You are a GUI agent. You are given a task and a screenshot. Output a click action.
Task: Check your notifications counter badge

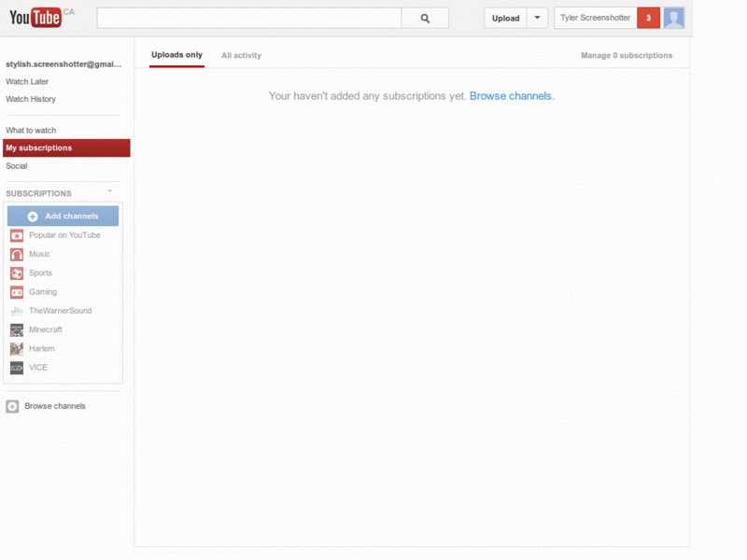coord(648,17)
